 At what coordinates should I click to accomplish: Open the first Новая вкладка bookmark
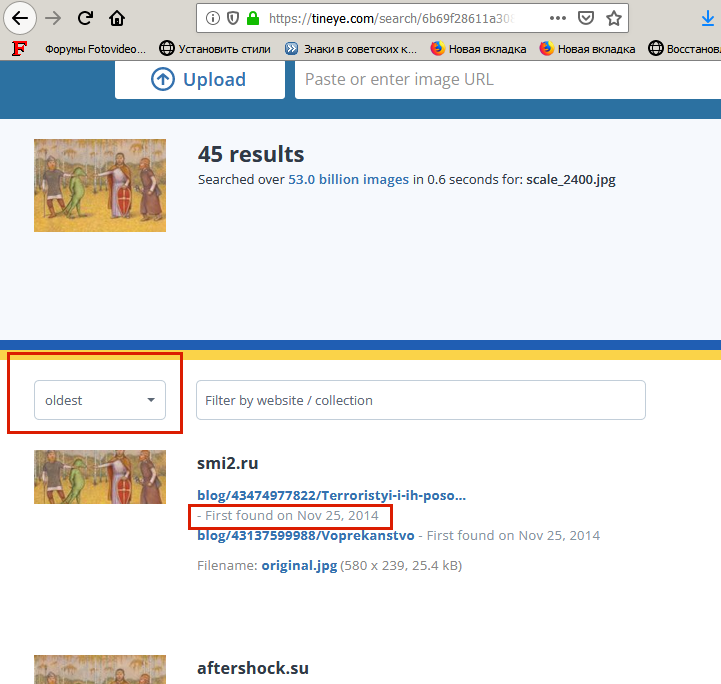click(x=478, y=49)
